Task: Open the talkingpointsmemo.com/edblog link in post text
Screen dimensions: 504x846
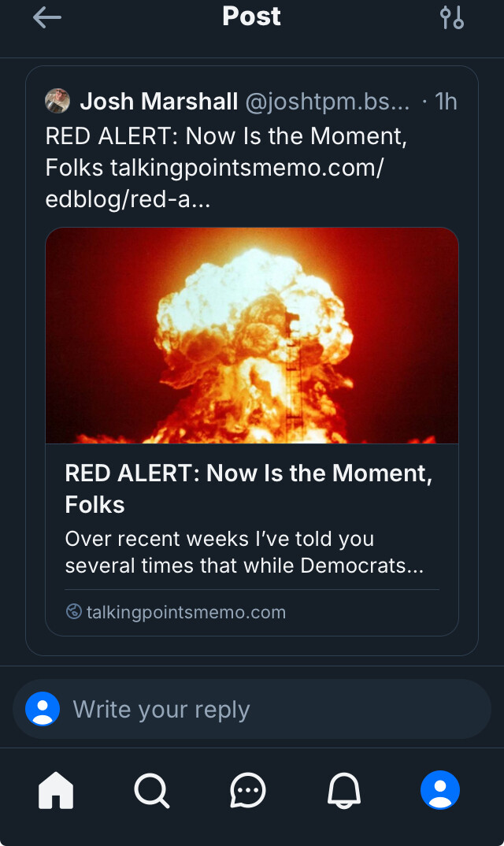Action: tap(246, 168)
